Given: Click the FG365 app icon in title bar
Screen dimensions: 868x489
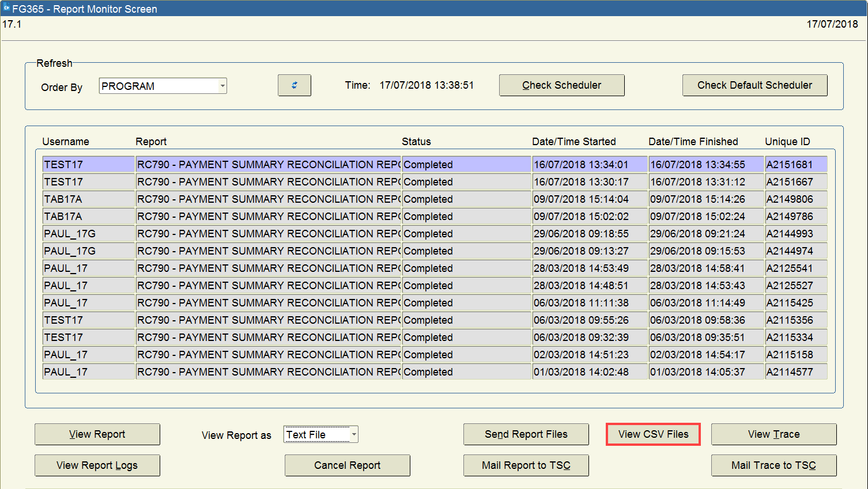Looking at the screenshot, I should [6, 8].
